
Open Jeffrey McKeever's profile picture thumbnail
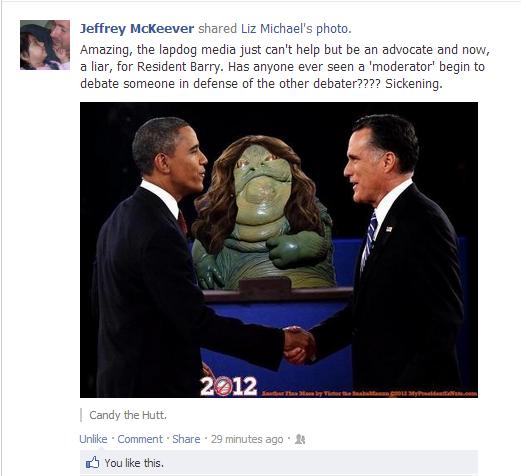(45, 45)
